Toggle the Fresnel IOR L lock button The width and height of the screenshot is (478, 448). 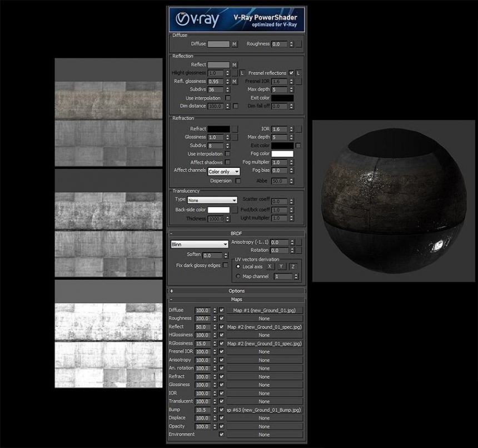coord(298,73)
